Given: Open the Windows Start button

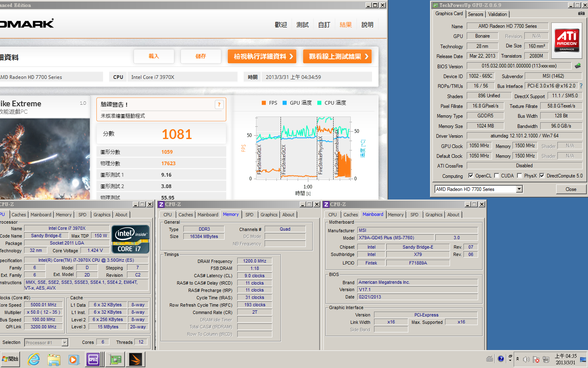Looking at the screenshot, I should click(x=10, y=359).
